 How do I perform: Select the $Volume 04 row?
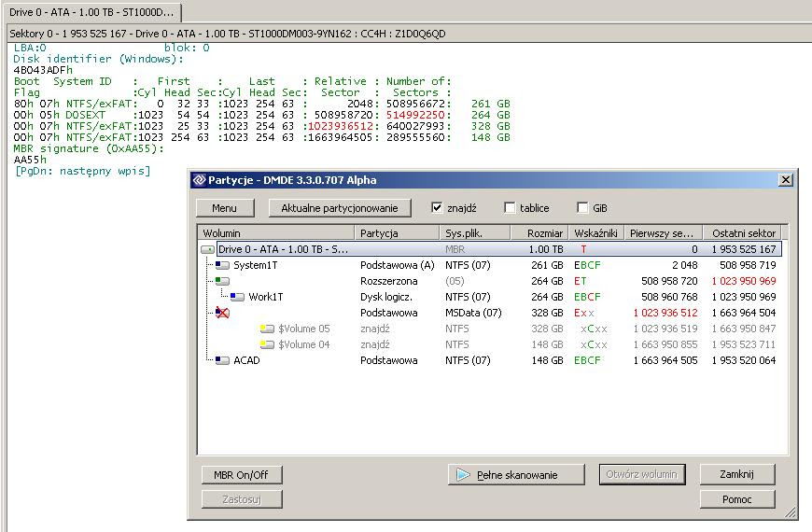point(490,344)
